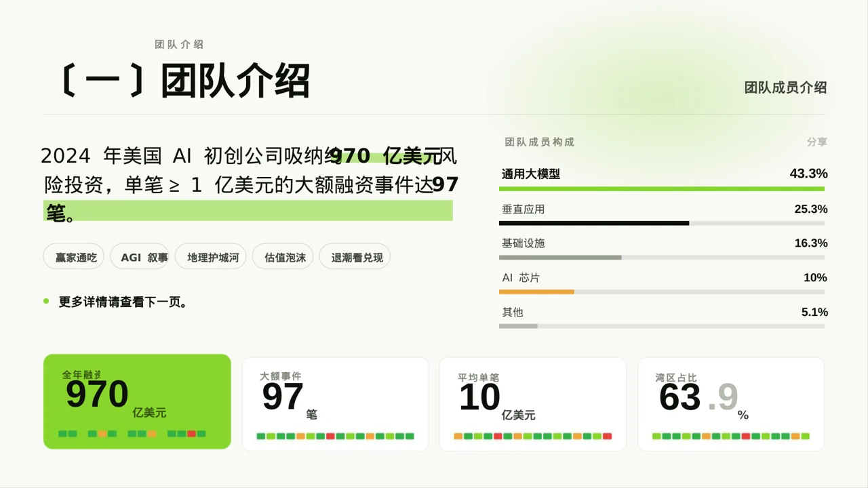Screen dimensions: 868x488
Task: Open the 大额事件 97 笔 card
Action: click(336, 404)
